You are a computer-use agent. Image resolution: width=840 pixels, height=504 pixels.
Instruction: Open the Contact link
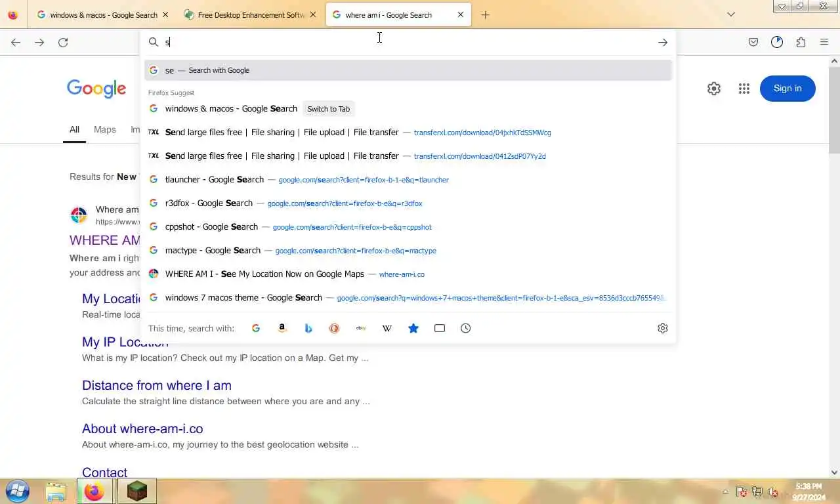pyautogui.click(x=104, y=472)
